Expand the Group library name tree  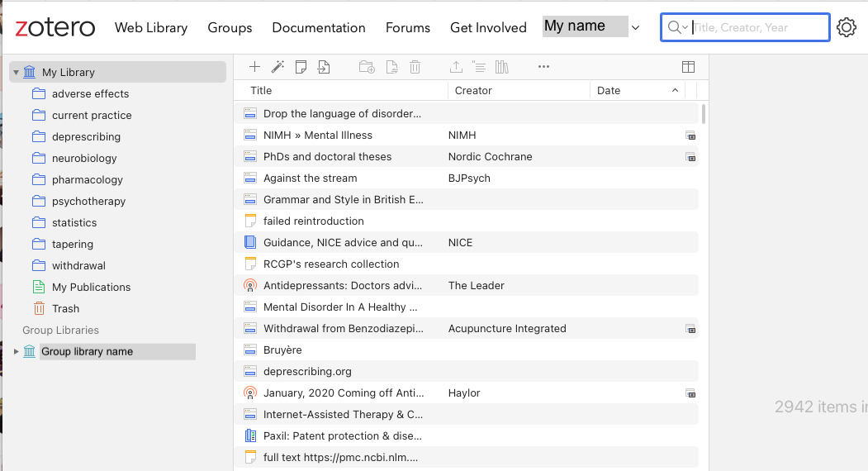[x=16, y=351]
